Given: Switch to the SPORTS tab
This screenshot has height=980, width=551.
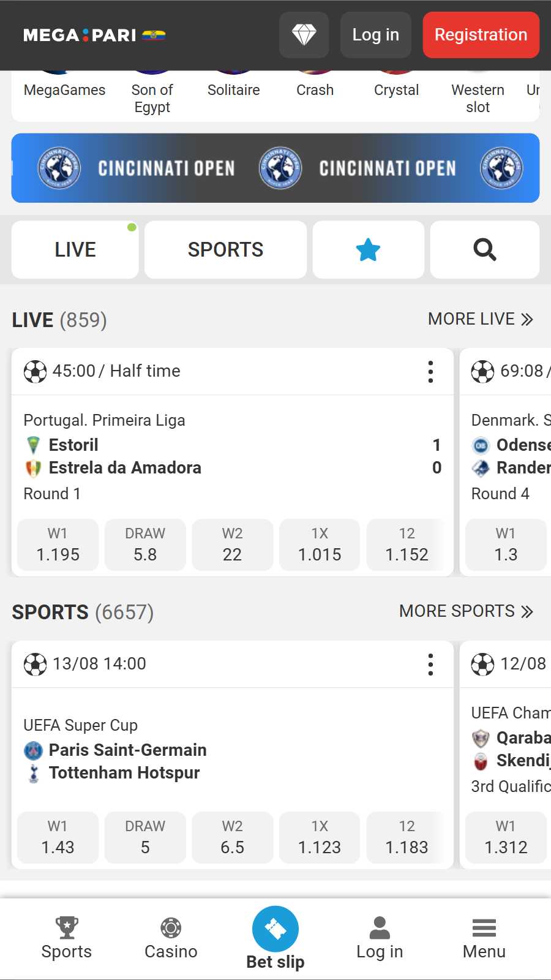Looking at the screenshot, I should coord(225,250).
